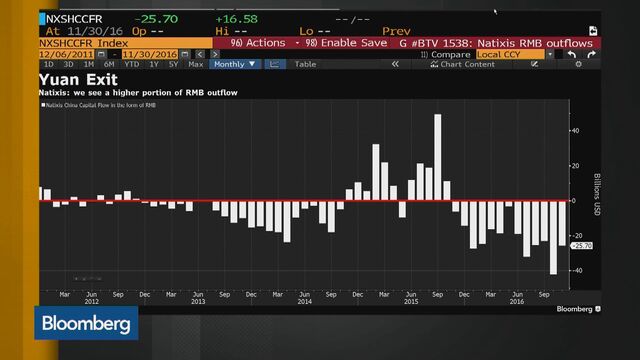Select the 1Y range tab
This screenshot has height=360, width=640.
[x=153, y=64]
